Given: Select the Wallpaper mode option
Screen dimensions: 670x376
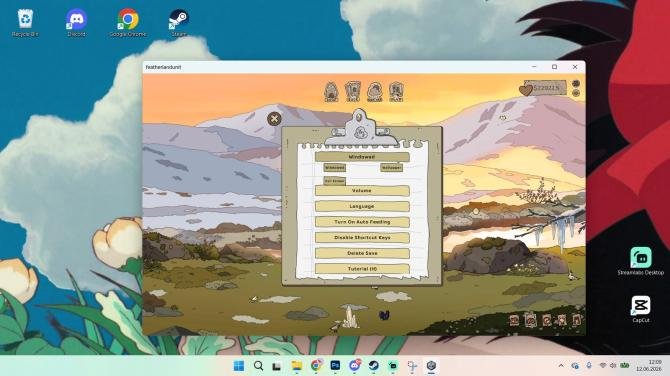Looking at the screenshot, I should (x=391, y=168).
